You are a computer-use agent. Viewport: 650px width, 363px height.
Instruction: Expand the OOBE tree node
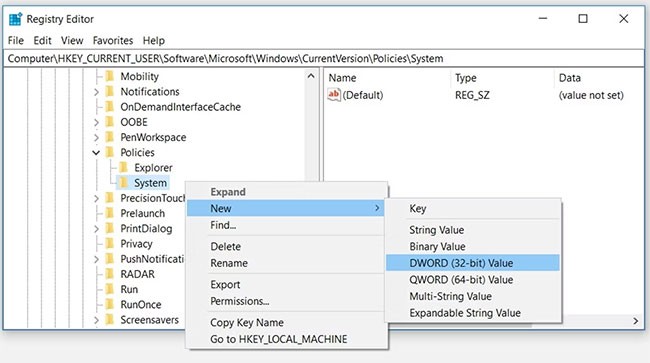point(96,122)
